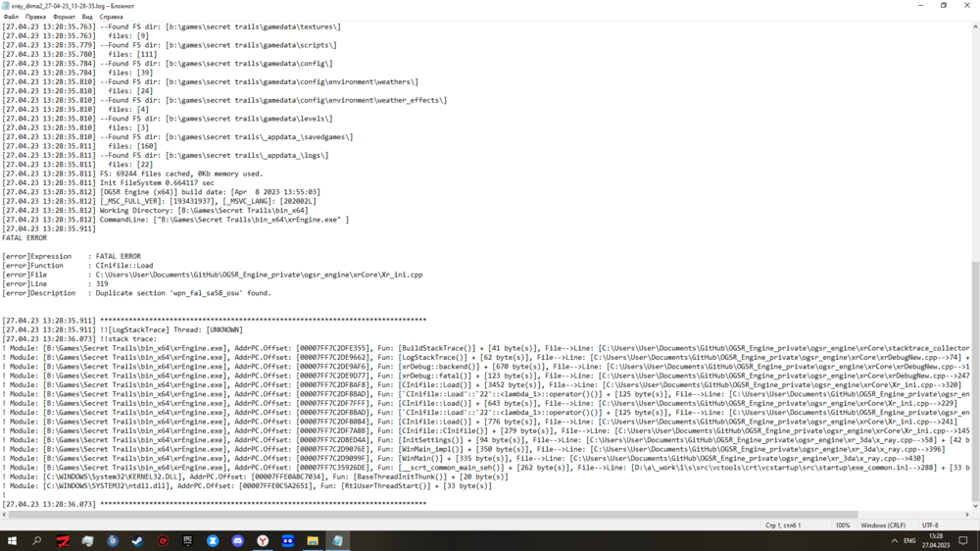Image resolution: width=980 pixels, height=551 pixels.
Task: Click the 'files: [111]' line
Action: click(x=79, y=54)
